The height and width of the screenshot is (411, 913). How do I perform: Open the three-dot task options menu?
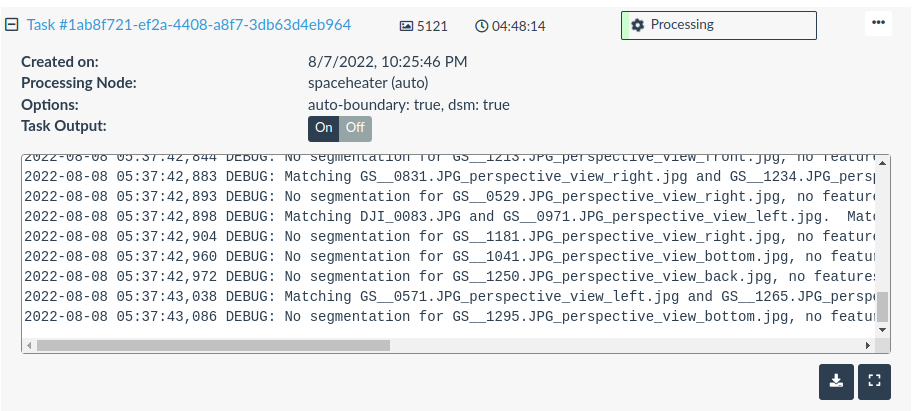878,23
